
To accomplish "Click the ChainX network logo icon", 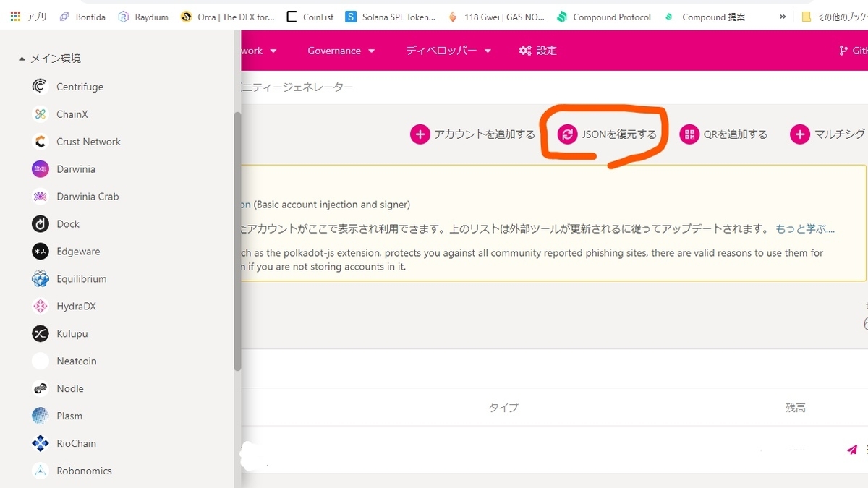I will 41,114.
